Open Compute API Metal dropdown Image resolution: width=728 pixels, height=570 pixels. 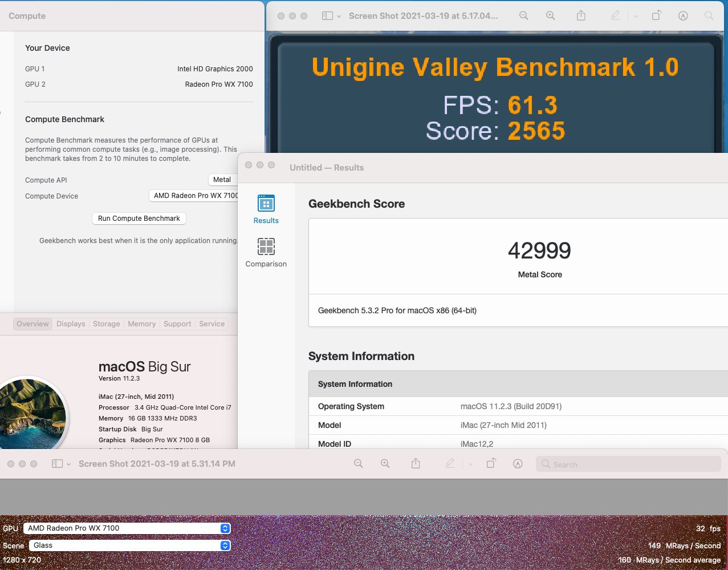[x=222, y=180]
